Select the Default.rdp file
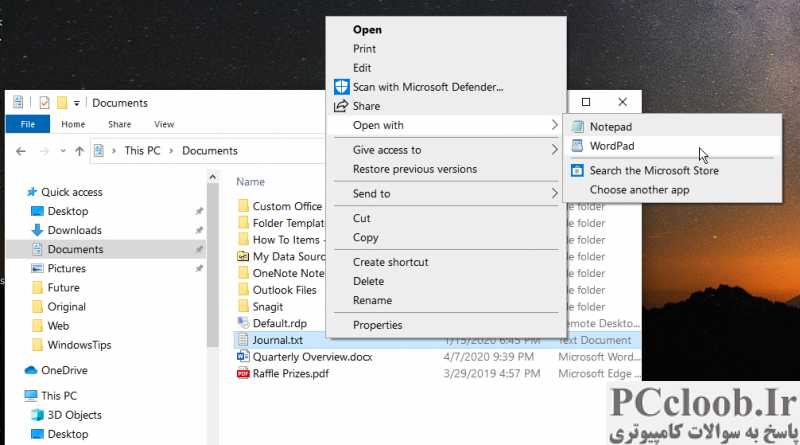The width and height of the screenshot is (800, 445). click(x=280, y=324)
